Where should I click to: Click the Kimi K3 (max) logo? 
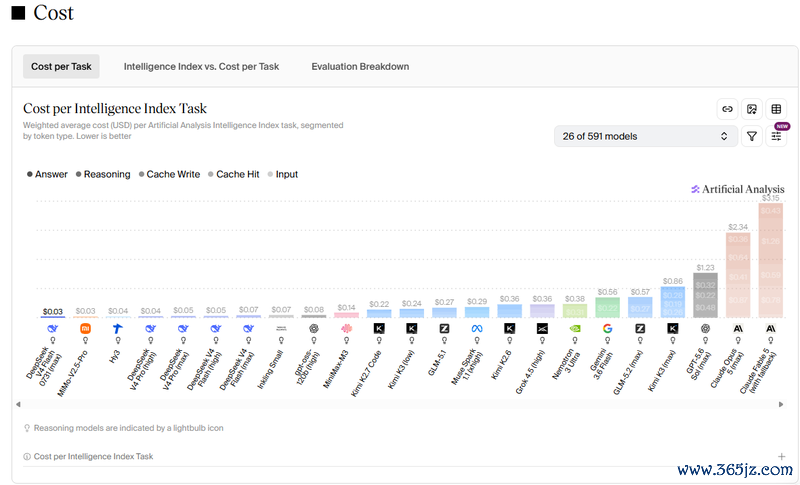click(673, 329)
